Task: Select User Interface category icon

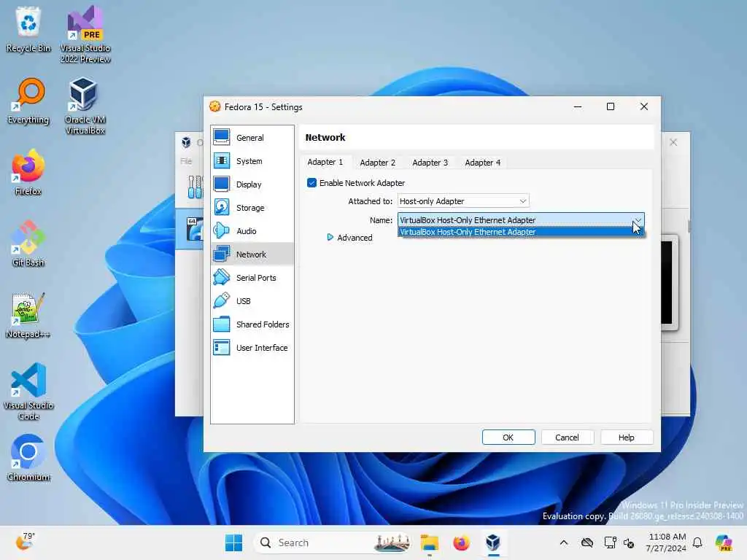Action: [222, 347]
